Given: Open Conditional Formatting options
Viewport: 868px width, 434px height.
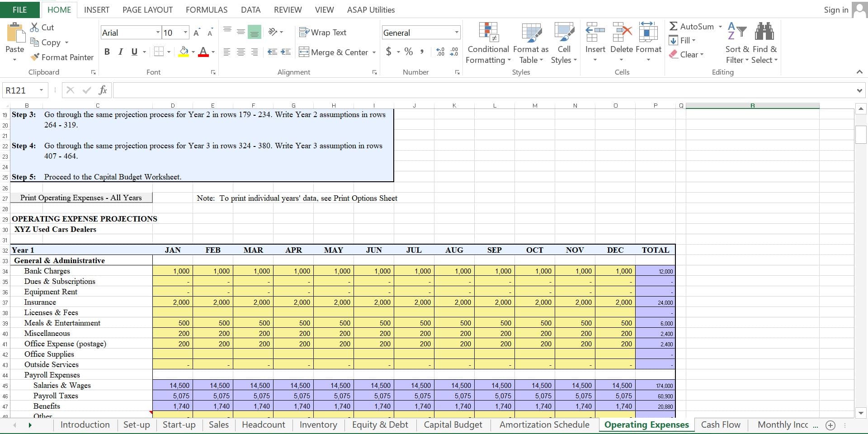Looking at the screenshot, I should [488, 43].
